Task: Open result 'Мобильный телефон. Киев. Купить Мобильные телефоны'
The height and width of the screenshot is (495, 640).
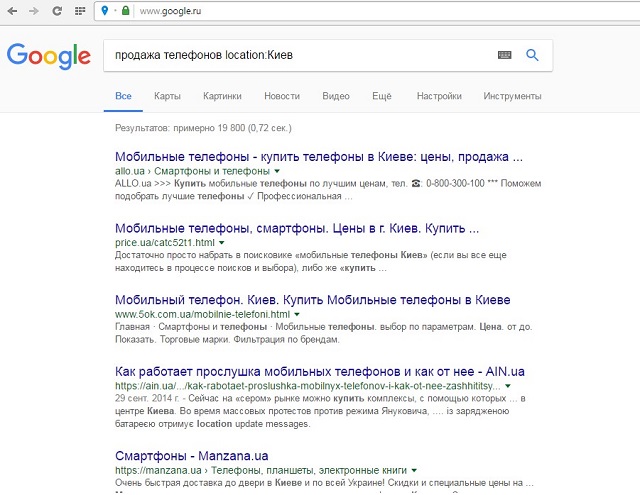Action: coord(313,300)
